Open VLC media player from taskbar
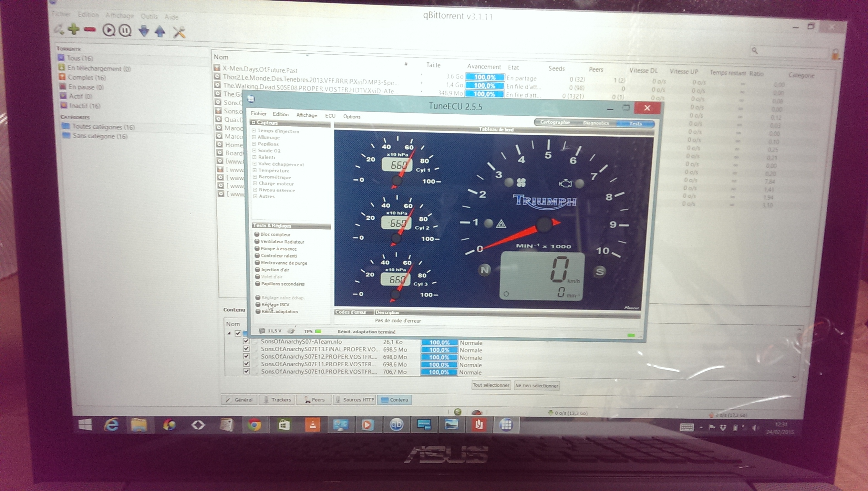 [313, 425]
